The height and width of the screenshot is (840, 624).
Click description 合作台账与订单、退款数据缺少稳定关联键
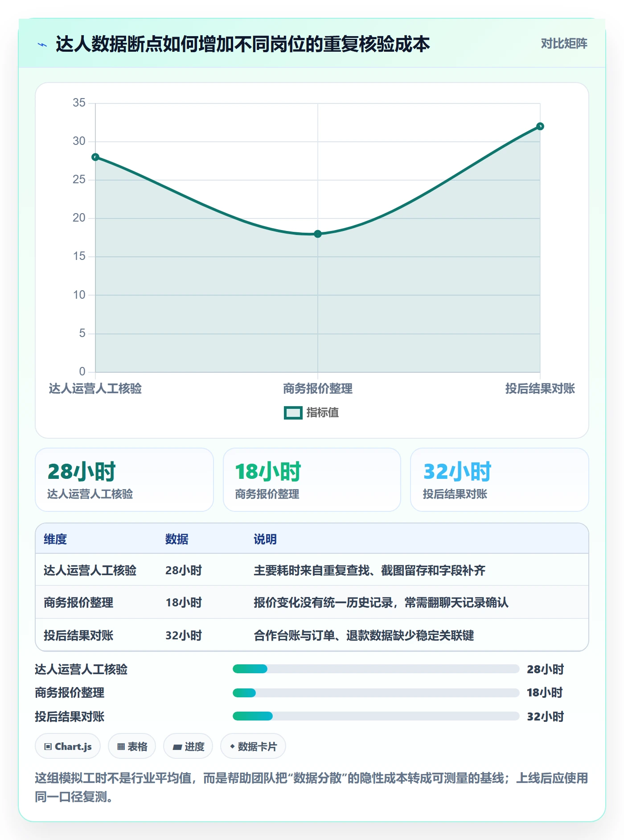point(364,636)
